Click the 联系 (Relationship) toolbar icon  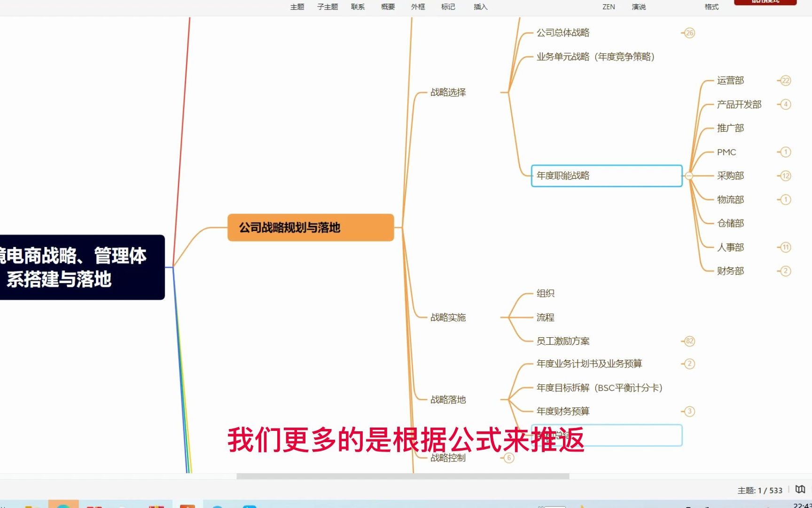click(357, 7)
